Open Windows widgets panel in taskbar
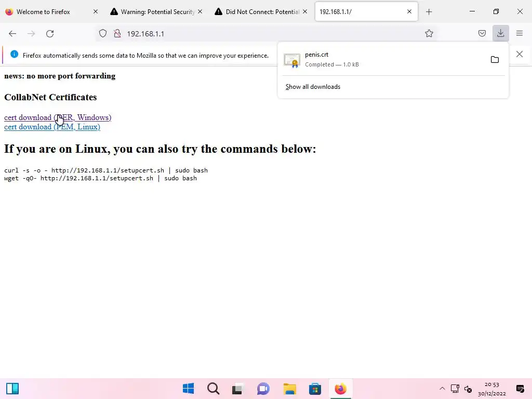This screenshot has width=532, height=399. [x=12, y=389]
